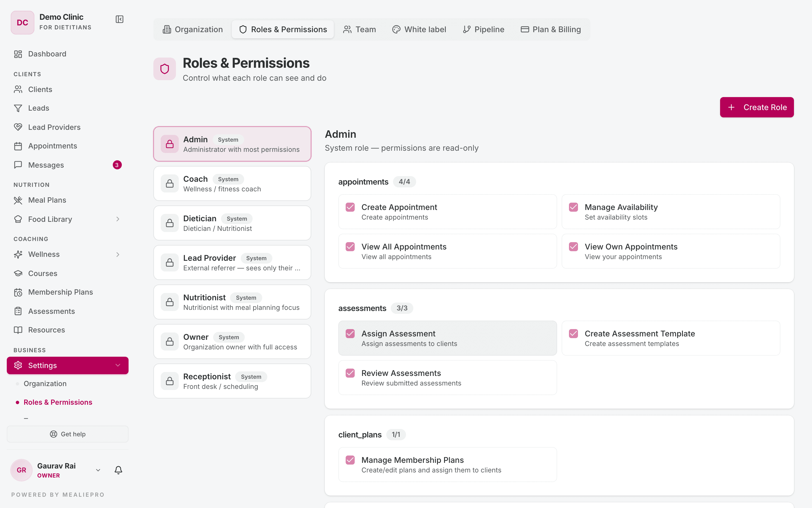Open Dashboard from sidebar
The width and height of the screenshot is (812, 508).
coord(67,54)
